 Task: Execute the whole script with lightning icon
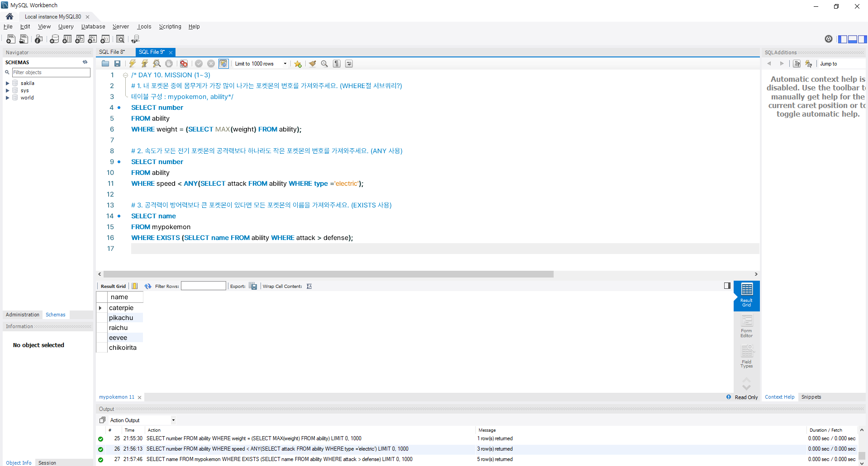133,64
